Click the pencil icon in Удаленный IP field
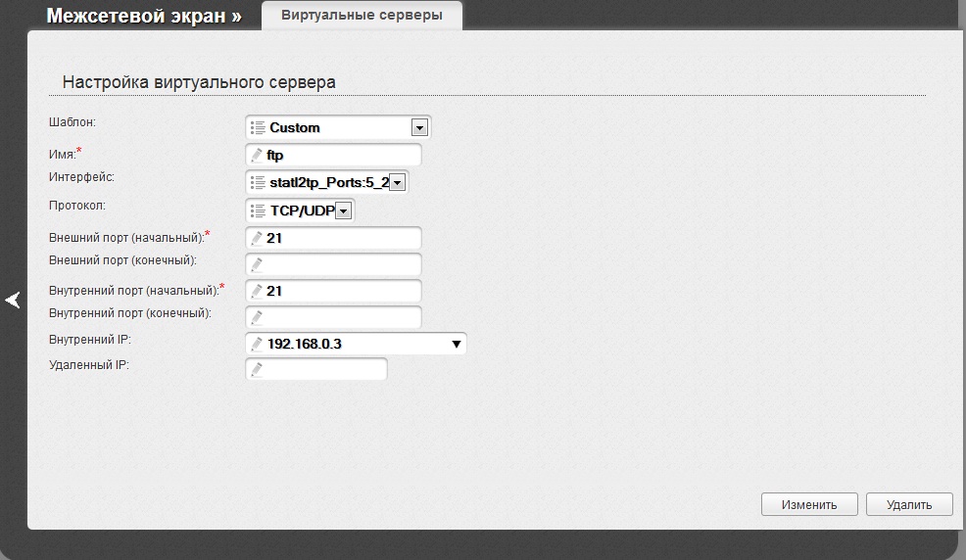 click(257, 369)
